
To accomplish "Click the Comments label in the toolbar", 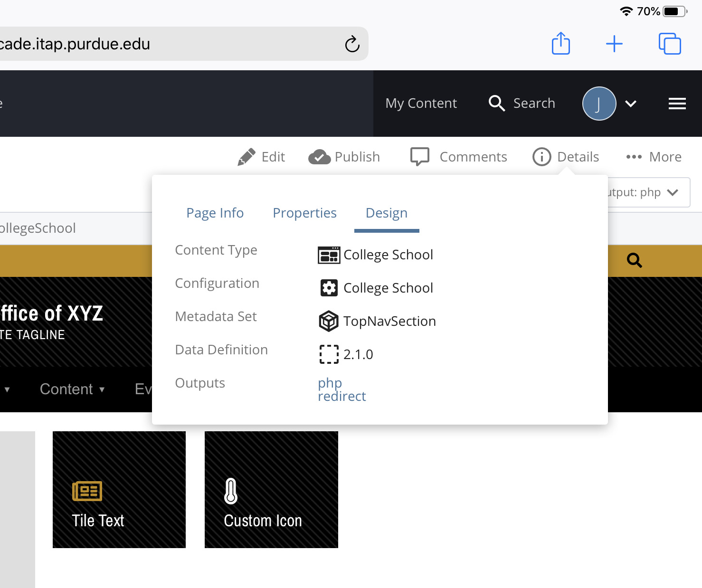I will (x=473, y=157).
